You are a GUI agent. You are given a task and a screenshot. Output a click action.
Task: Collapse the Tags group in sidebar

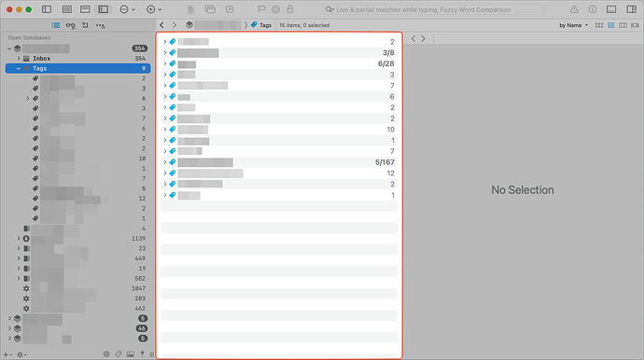19,69
